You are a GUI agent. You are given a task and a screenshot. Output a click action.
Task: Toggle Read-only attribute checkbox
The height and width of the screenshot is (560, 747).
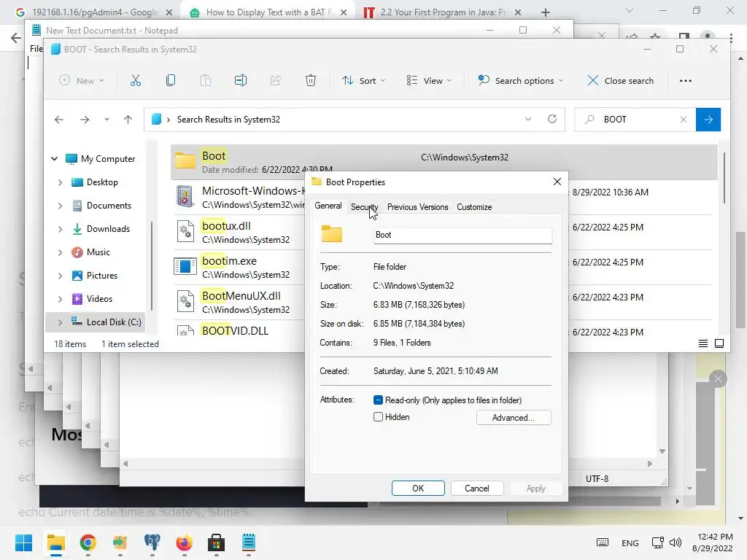tap(379, 400)
